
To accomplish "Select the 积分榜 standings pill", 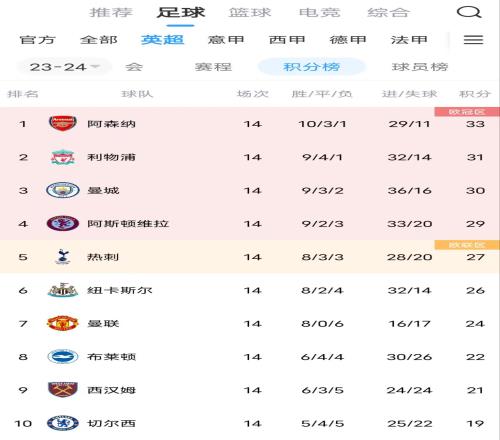I will 312,67.
